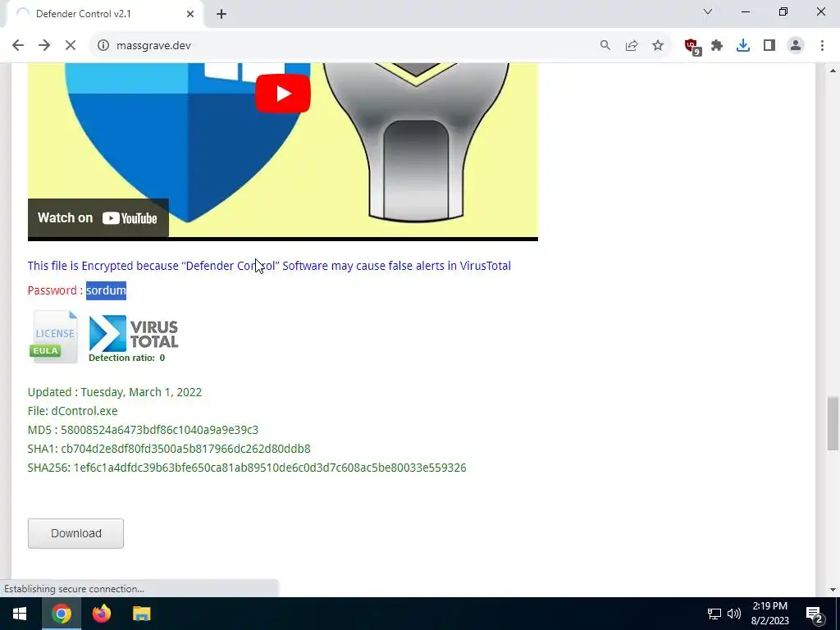Open Chrome from the taskbar
Screen dimensions: 840x630
pos(61,614)
